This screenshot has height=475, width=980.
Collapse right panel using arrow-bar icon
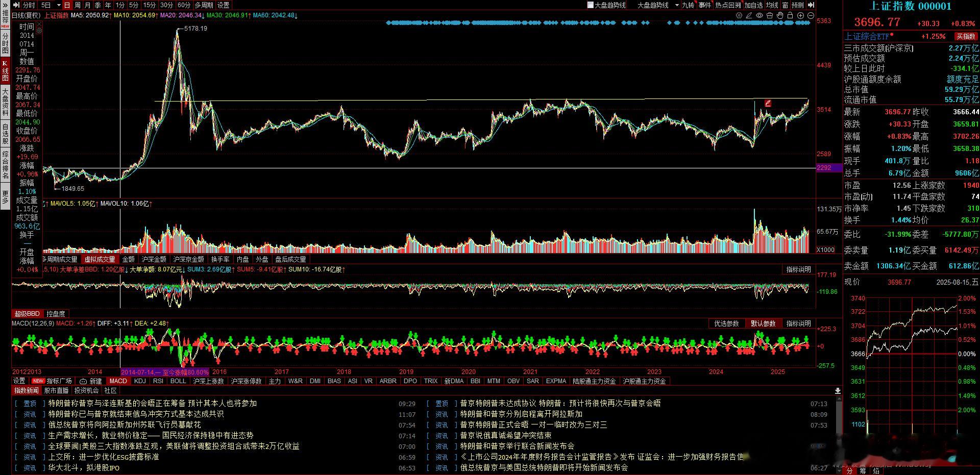(811, 5)
